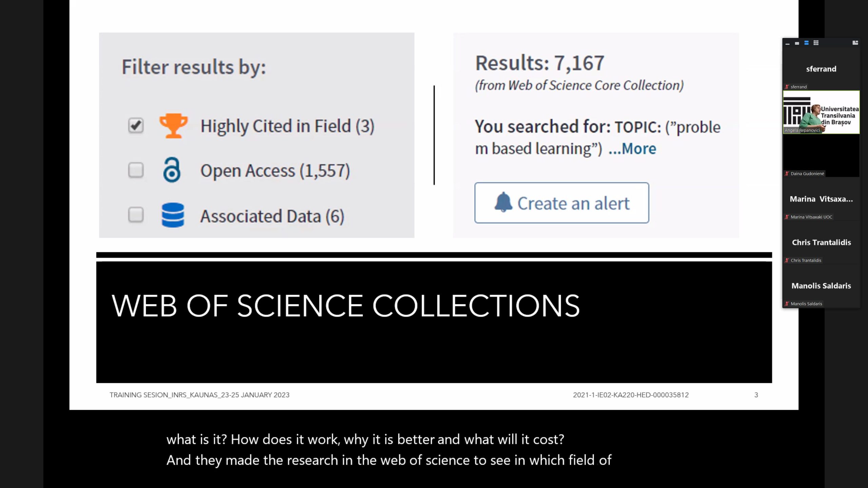The width and height of the screenshot is (868, 488).
Task: Click the bell icon in alert button
Action: 503,202
